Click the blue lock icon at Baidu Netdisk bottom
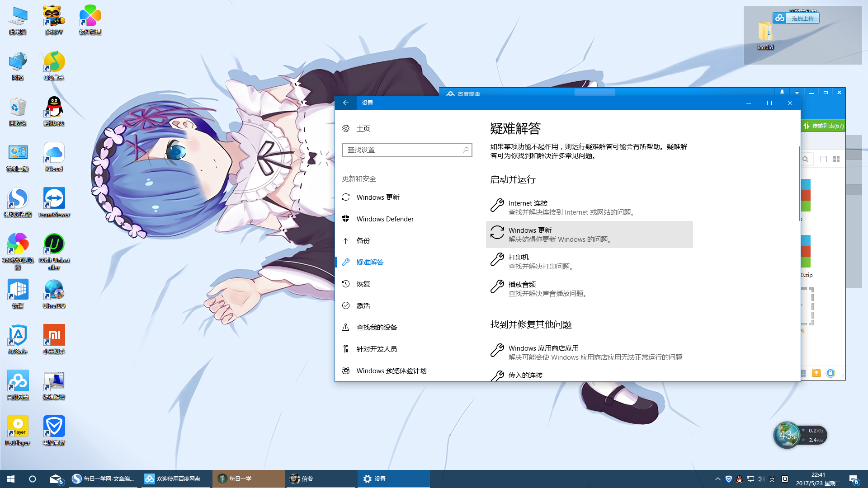 click(830, 373)
